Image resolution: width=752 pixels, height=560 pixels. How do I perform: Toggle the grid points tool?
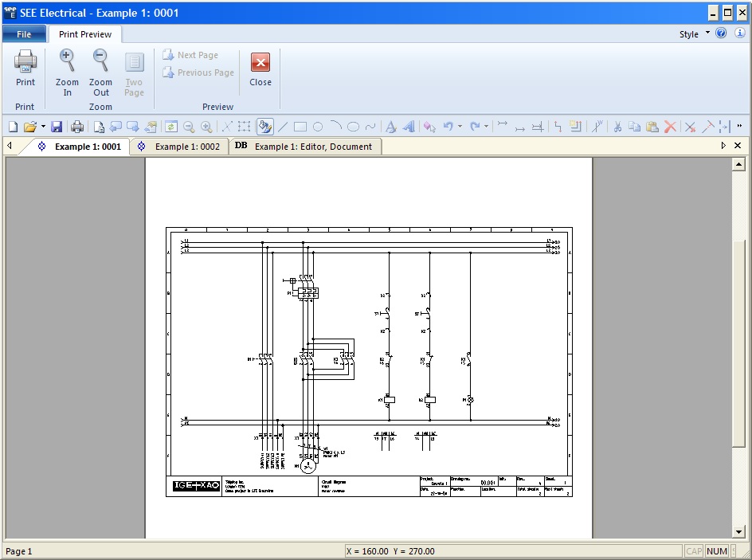tap(245, 127)
